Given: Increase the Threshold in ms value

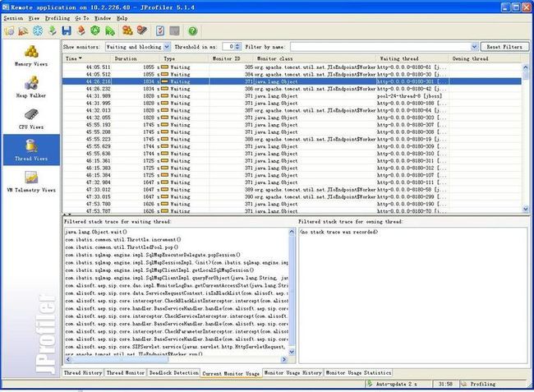Looking at the screenshot, I should [x=237, y=44].
